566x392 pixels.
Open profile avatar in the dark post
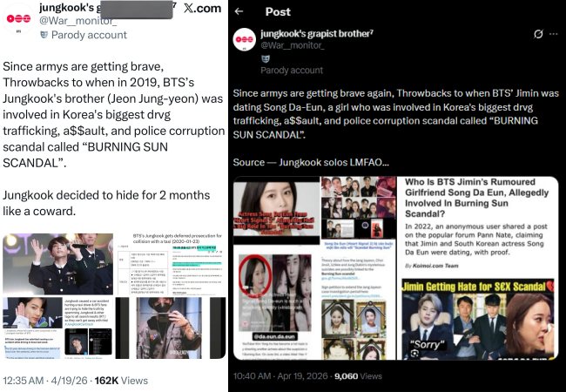245,39
